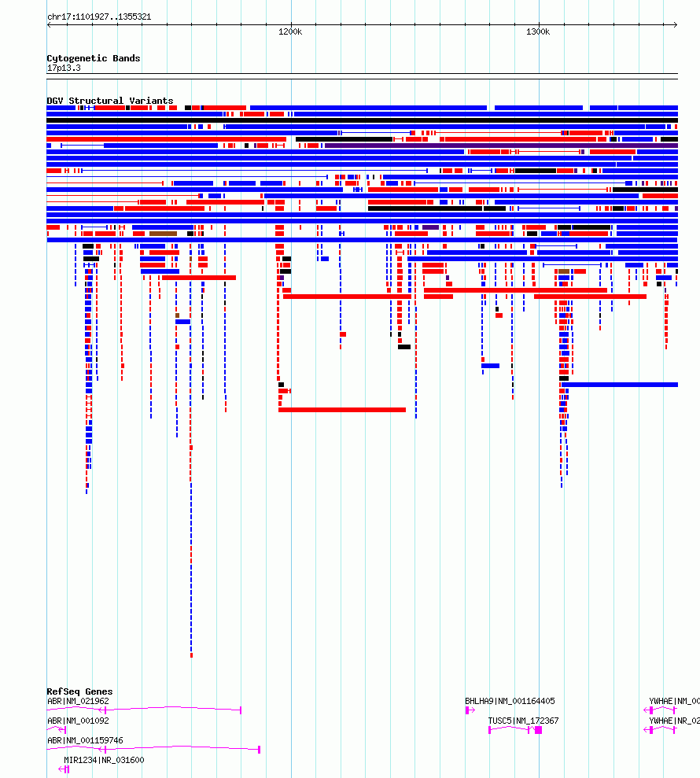Click the TUSC5|NM_172367 gene label

523,721
